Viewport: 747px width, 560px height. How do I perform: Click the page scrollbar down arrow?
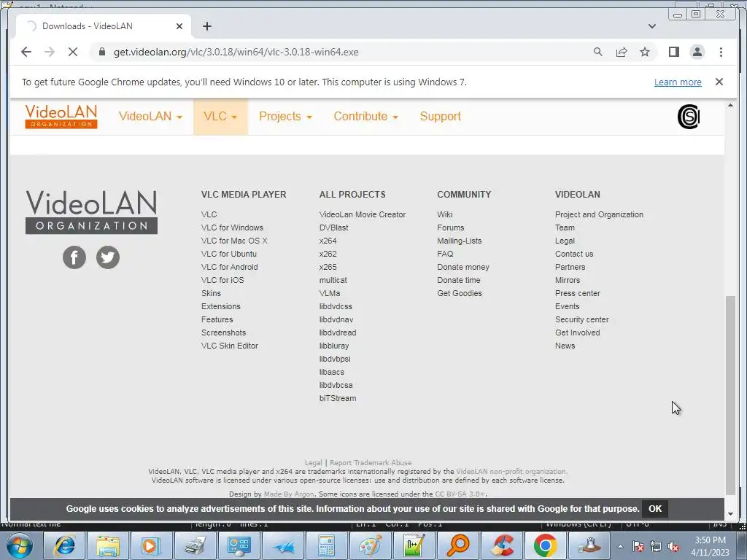(x=730, y=514)
